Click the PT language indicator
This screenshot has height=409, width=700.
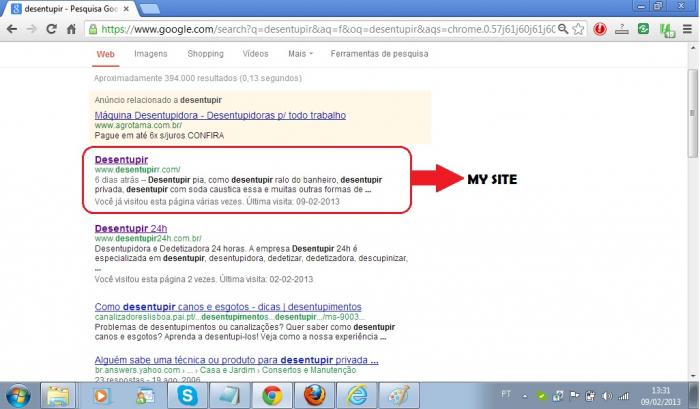[x=506, y=394]
